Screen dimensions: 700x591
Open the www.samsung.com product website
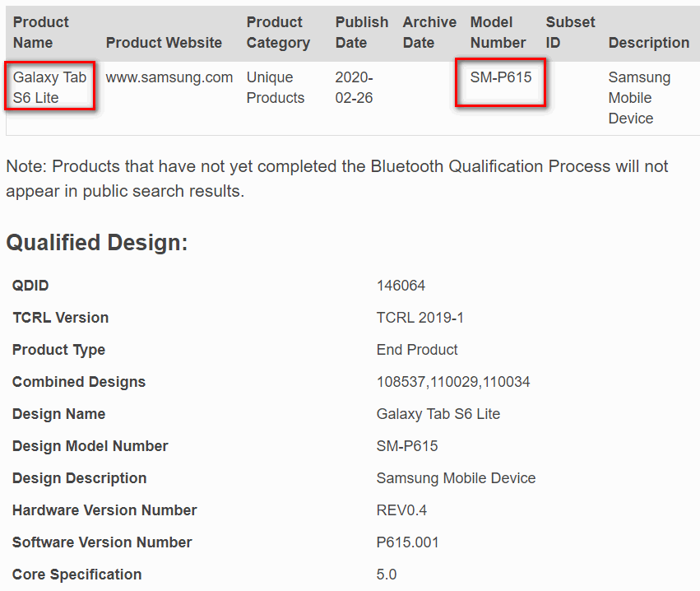click(x=169, y=77)
